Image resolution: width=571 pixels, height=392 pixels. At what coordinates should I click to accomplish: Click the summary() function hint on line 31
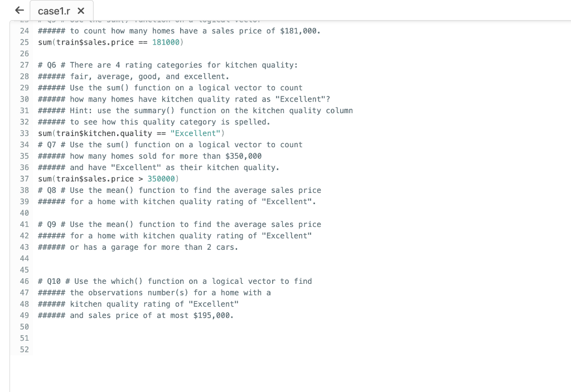click(x=195, y=110)
